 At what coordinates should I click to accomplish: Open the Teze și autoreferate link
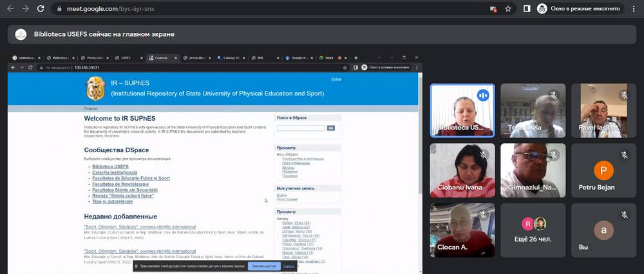coord(113,202)
